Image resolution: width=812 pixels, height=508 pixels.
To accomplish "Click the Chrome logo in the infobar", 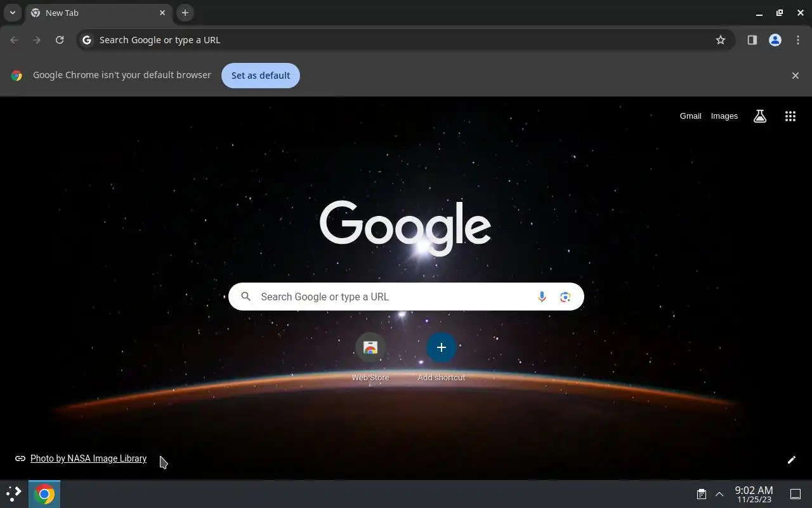I will pos(16,76).
